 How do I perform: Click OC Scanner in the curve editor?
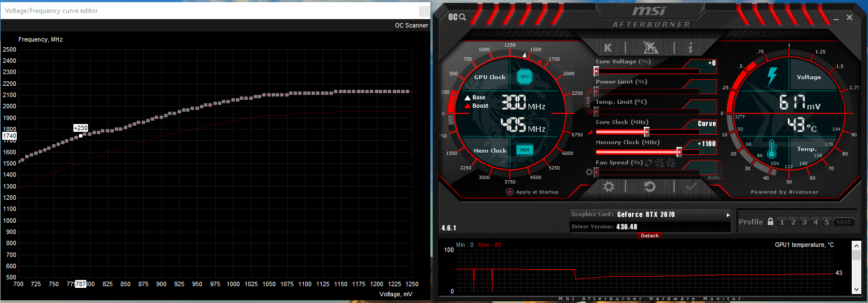(x=411, y=25)
